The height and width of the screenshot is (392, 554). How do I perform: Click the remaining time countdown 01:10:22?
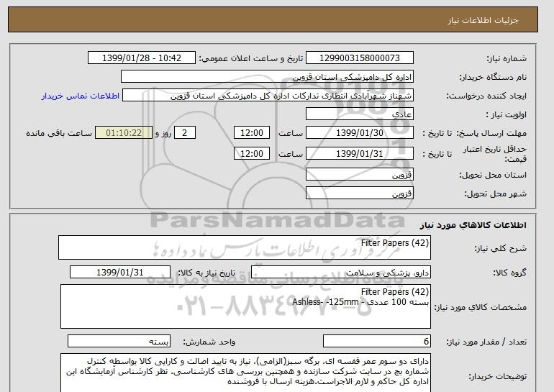click(124, 133)
